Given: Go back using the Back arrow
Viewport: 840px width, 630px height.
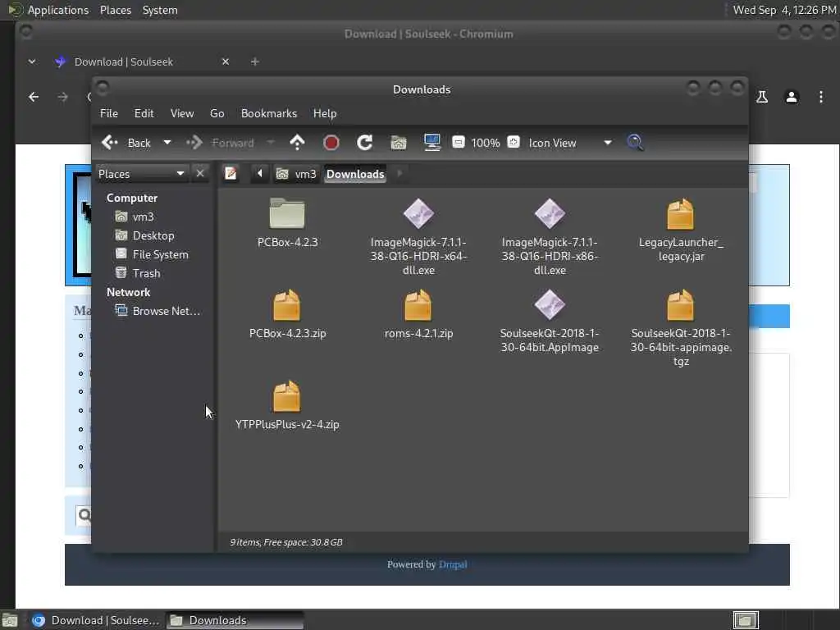Looking at the screenshot, I should click(126, 143).
